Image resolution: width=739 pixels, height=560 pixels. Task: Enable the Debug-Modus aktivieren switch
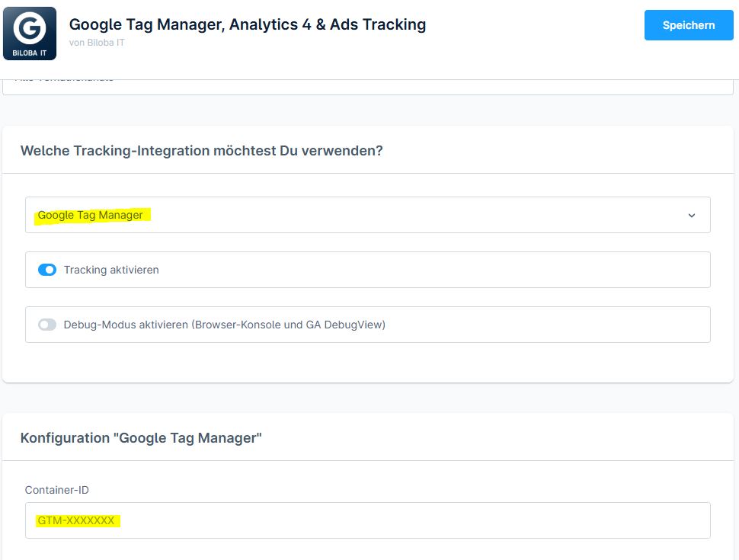[x=47, y=325]
